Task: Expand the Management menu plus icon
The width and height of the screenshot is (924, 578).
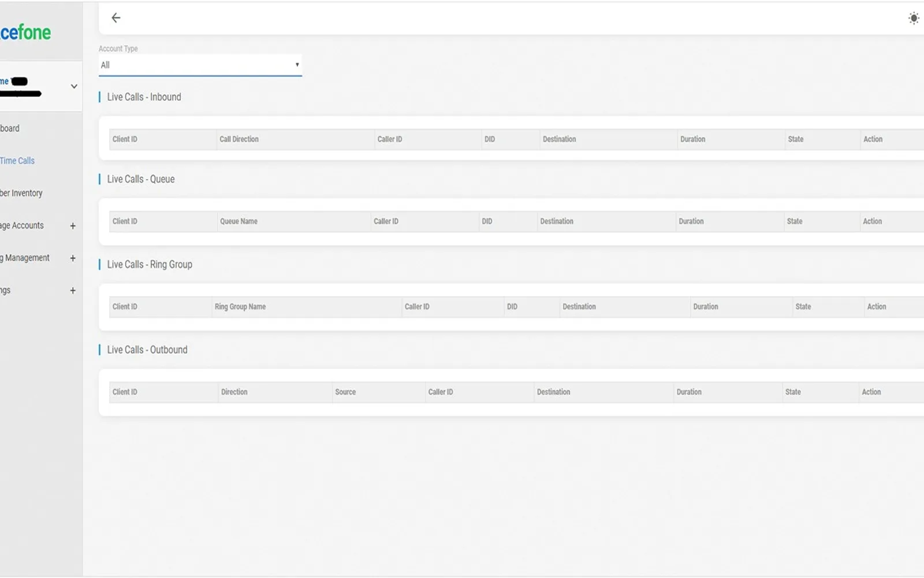Action: point(73,258)
